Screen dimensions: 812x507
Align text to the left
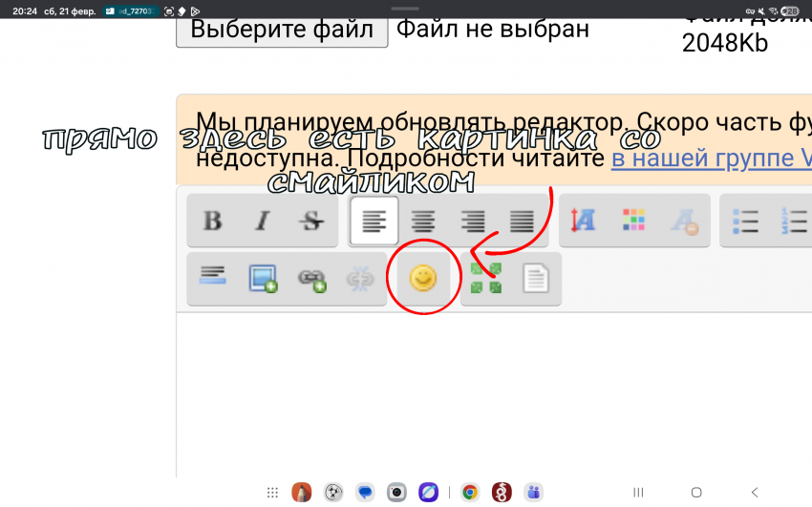tap(374, 221)
